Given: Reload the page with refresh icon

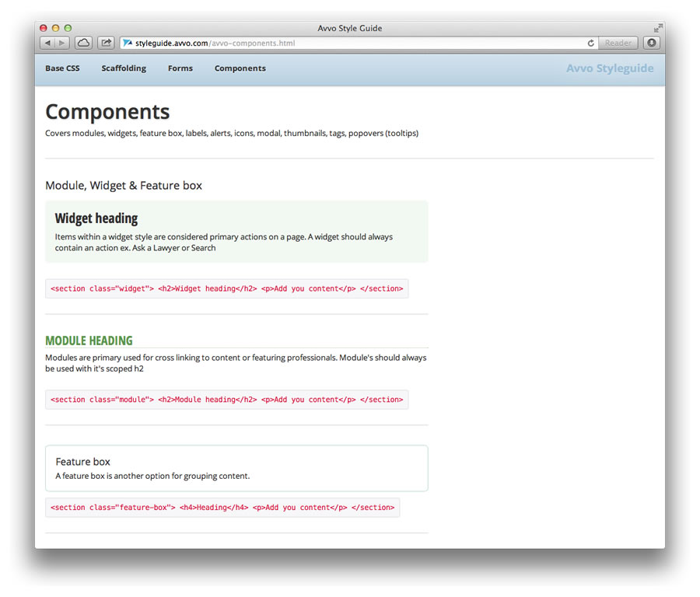Looking at the screenshot, I should tap(590, 43).
